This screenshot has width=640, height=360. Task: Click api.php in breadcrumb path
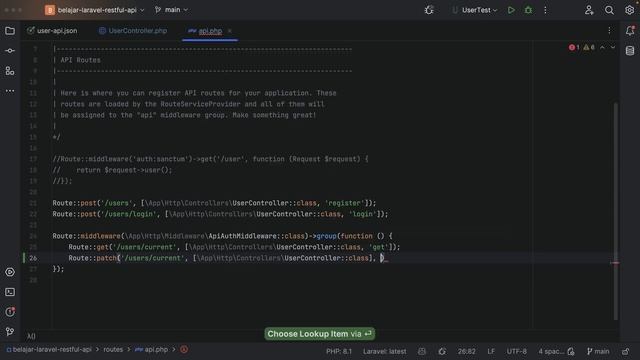pyautogui.click(x=152, y=349)
